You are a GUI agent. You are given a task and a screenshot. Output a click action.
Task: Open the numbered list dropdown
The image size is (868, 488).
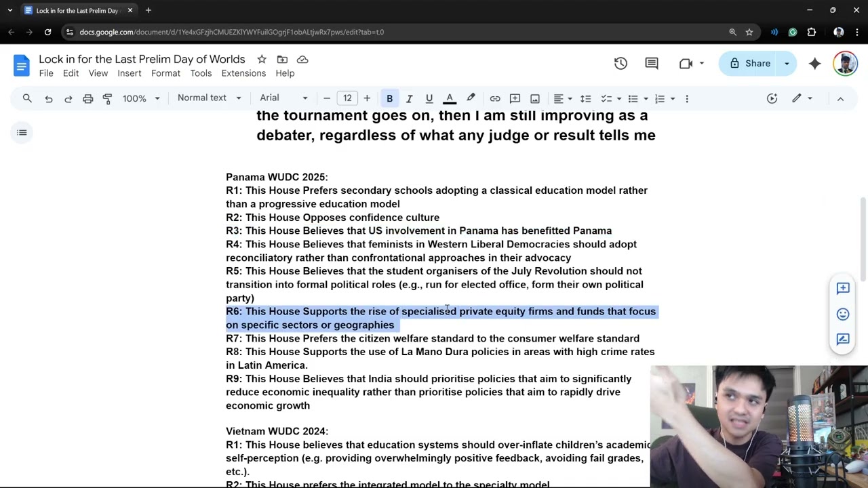pyautogui.click(x=664, y=98)
